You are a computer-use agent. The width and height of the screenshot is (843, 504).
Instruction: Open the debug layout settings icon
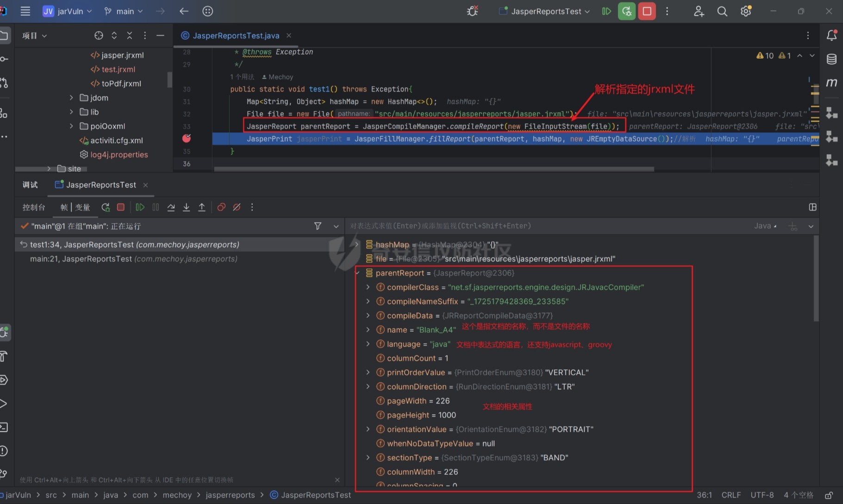(812, 207)
